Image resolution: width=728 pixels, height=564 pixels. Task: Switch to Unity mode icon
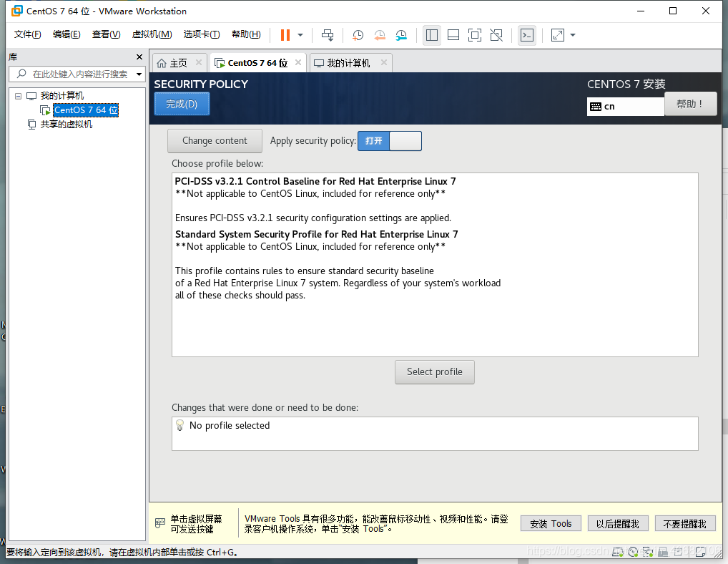(x=496, y=35)
